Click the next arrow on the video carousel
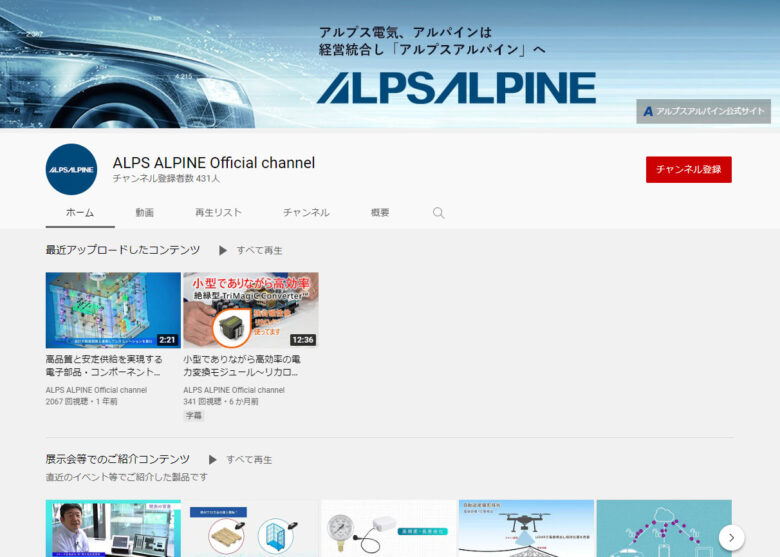This screenshot has width=780, height=557. pyautogui.click(x=731, y=537)
